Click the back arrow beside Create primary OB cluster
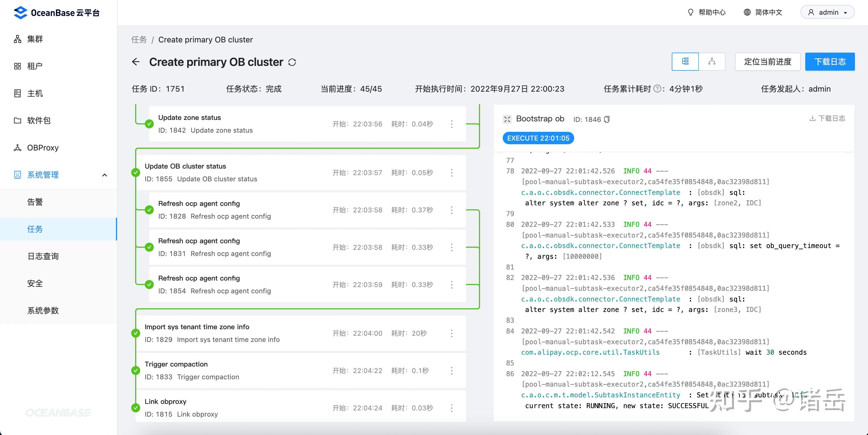 coord(135,62)
